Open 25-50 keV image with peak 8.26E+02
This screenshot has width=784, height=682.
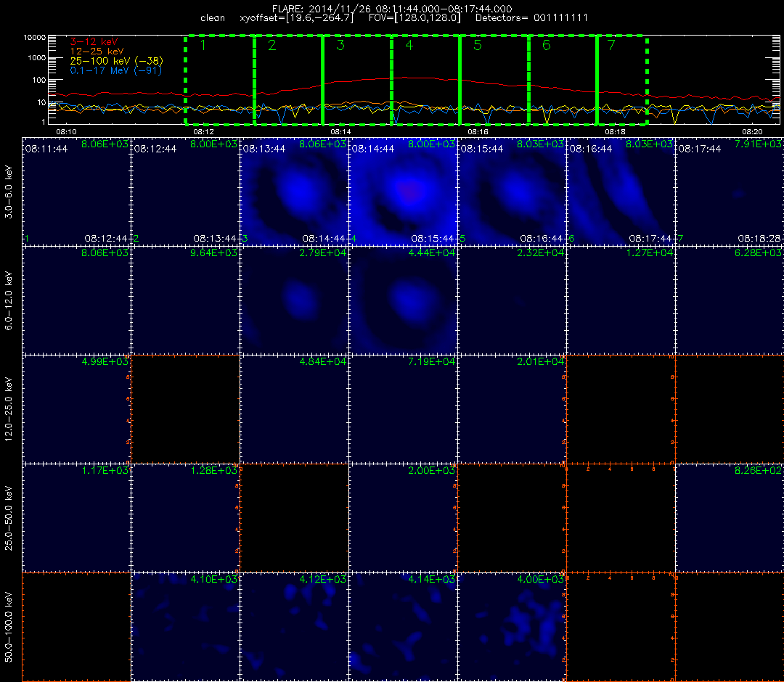click(x=730, y=518)
